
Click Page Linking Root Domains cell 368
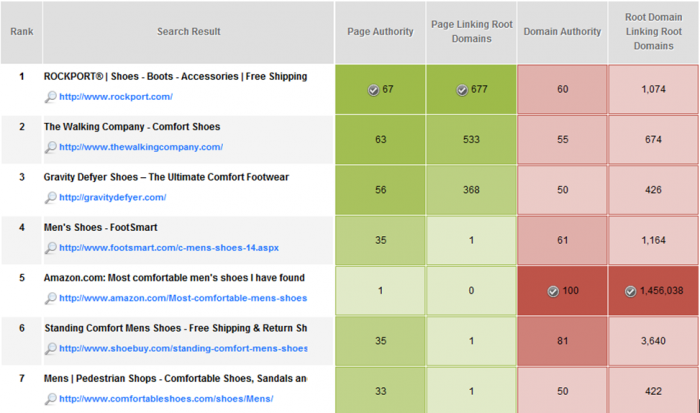coord(471,190)
